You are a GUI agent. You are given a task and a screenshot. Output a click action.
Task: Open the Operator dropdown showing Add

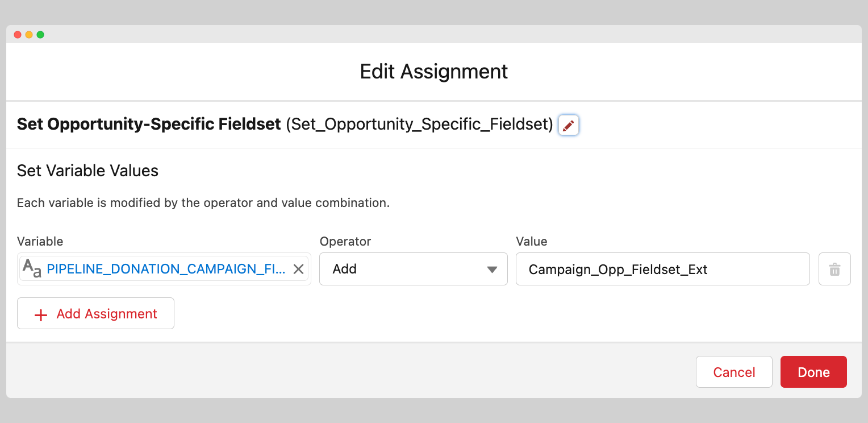tap(413, 269)
